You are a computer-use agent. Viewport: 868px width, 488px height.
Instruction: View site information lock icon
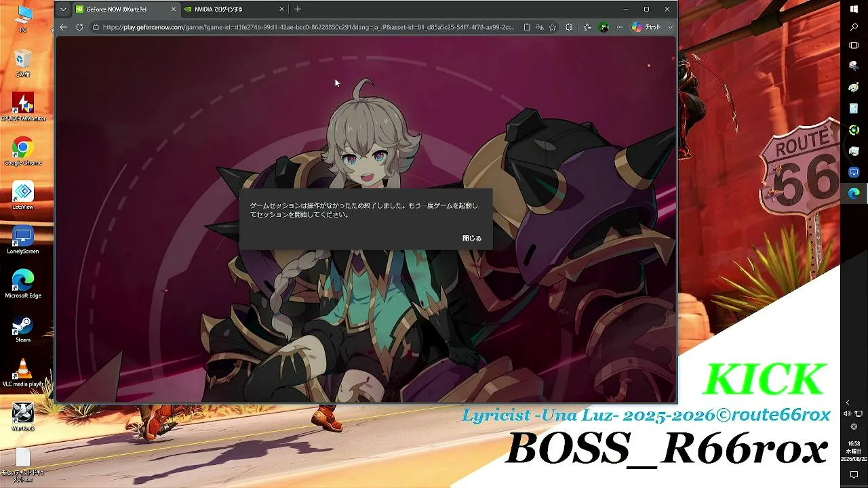[x=96, y=27]
